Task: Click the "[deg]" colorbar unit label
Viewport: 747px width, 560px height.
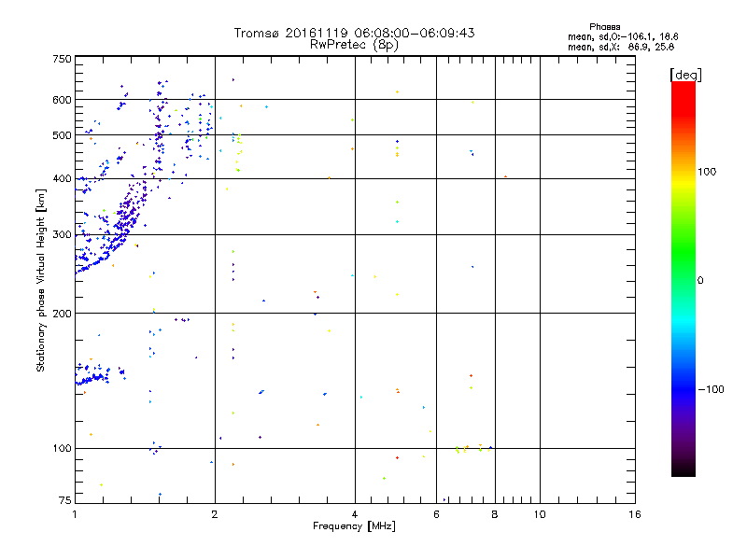Action: 685,75
